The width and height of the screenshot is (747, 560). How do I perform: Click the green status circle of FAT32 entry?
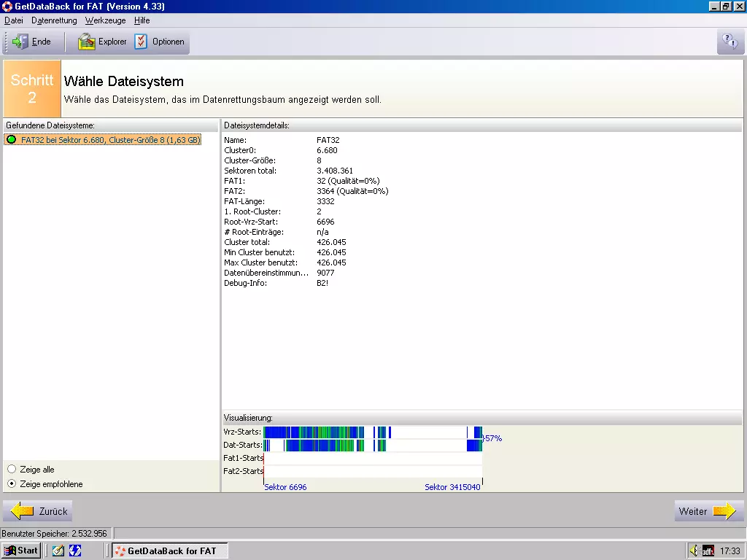12,140
